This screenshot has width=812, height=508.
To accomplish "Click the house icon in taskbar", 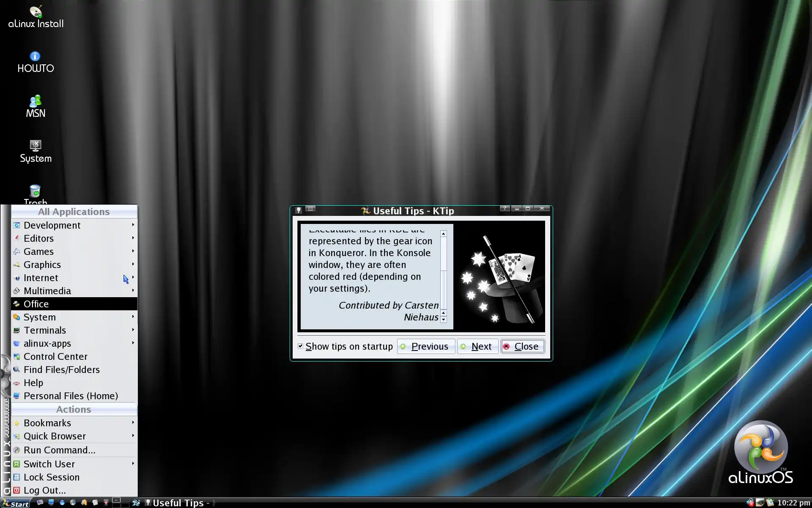I will coord(84,502).
